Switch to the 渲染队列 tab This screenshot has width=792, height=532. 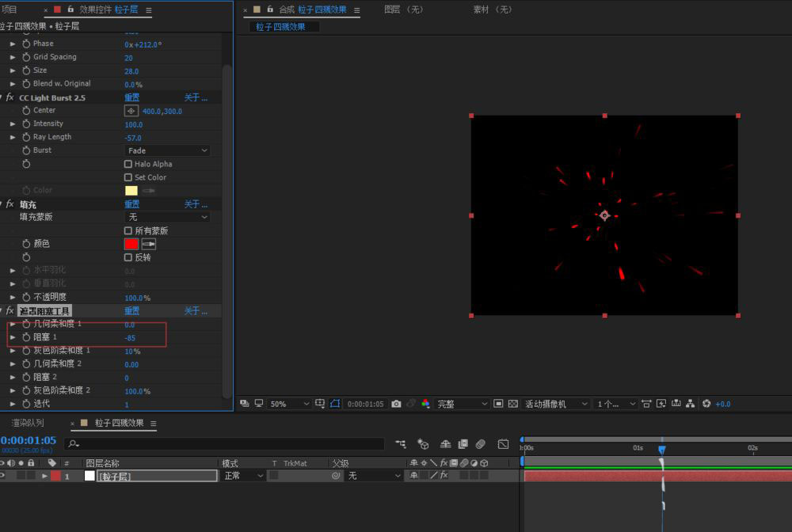point(28,424)
